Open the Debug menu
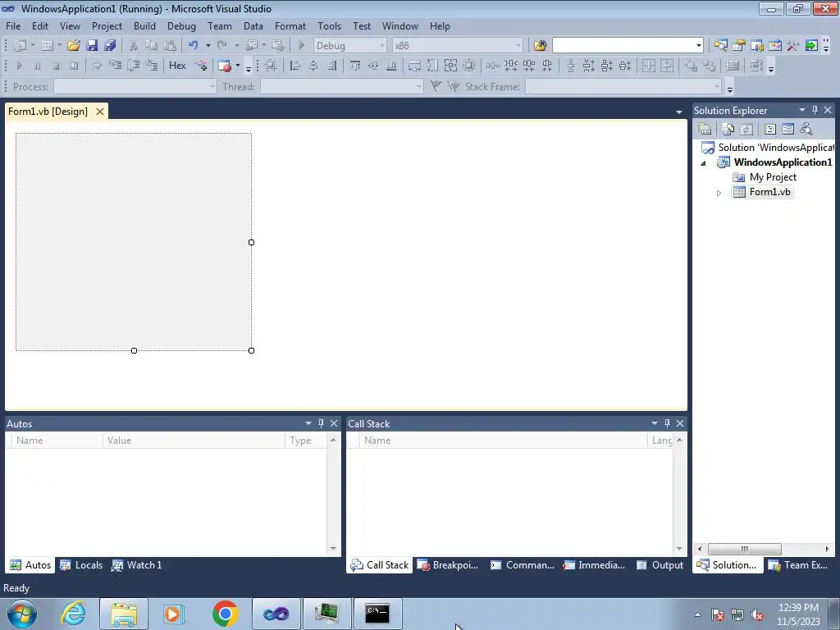 pos(181,25)
